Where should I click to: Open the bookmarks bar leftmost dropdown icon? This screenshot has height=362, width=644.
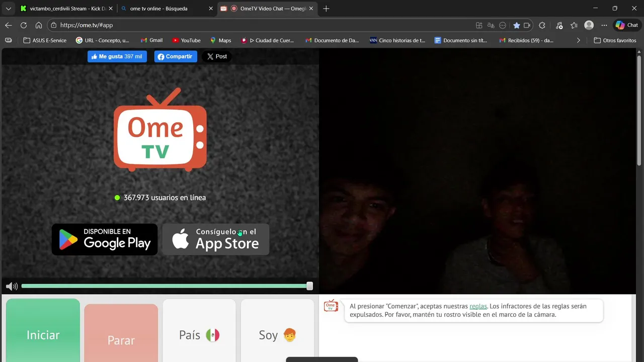pyautogui.click(x=8, y=40)
